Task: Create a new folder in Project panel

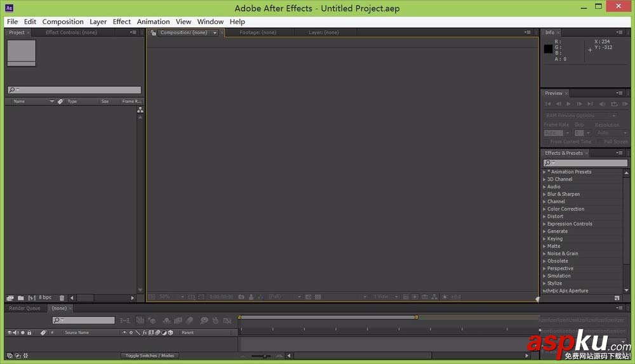Action: click(21, 298)
